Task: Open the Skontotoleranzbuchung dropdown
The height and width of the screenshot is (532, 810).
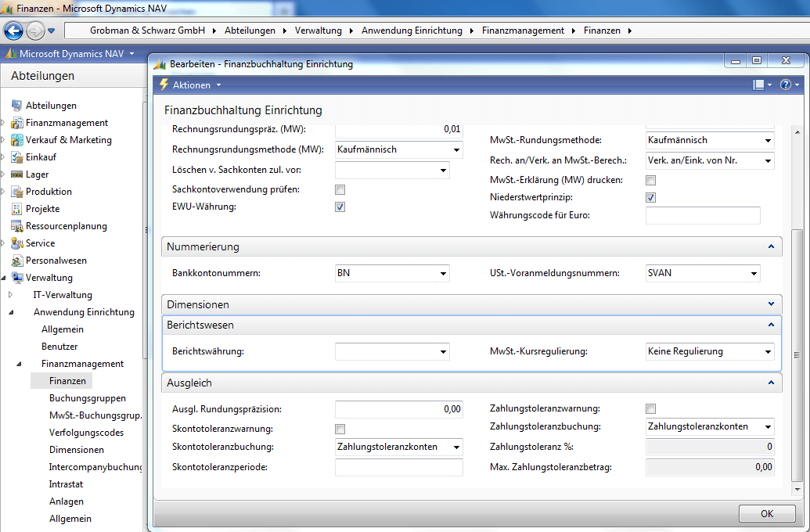Action: 457,448
